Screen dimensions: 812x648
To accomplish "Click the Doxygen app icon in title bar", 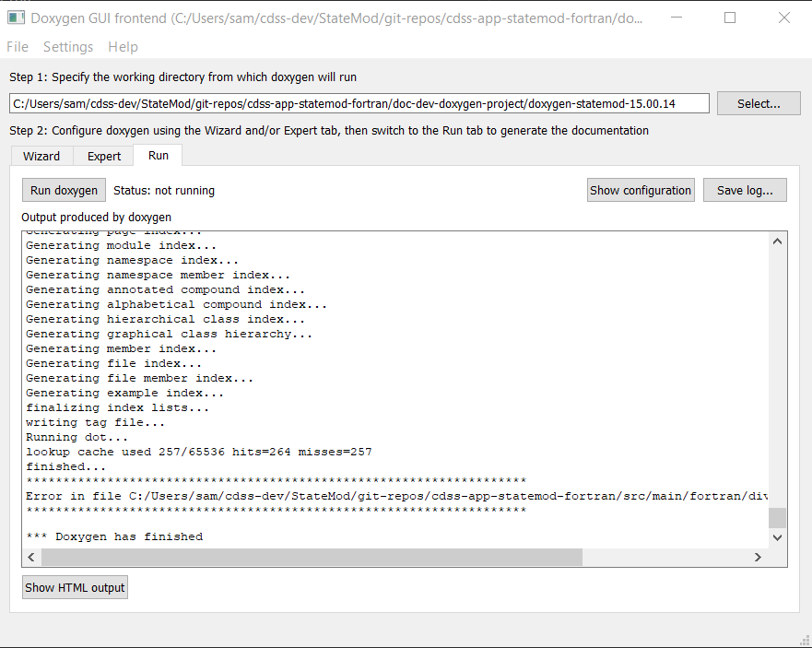I will pyautogui.click(x=16, y=18).
